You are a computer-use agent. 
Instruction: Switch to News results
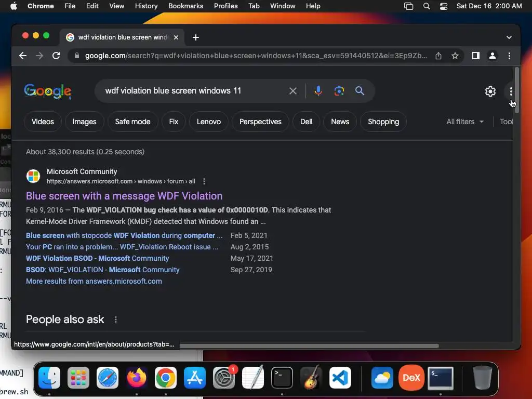tap(340, 122)
